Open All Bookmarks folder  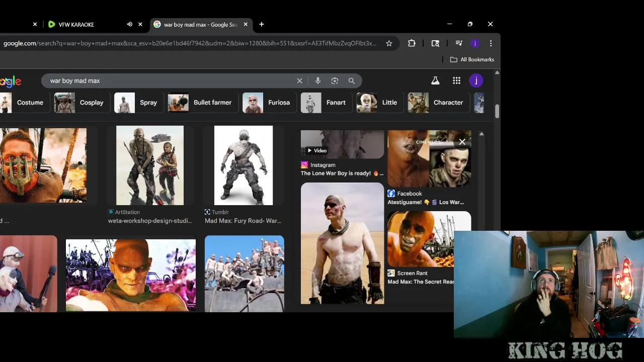pos(472,59)
